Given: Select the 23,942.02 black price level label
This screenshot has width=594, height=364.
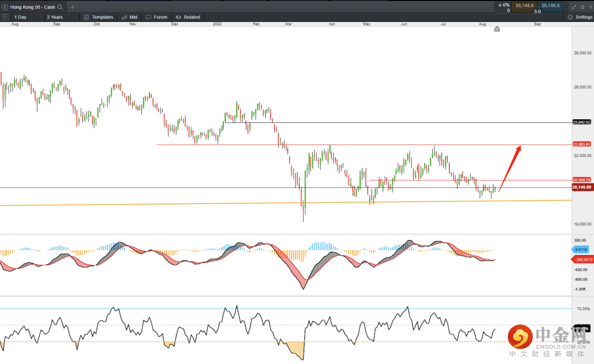Looking at the screenshot, I should click(581, 122).
